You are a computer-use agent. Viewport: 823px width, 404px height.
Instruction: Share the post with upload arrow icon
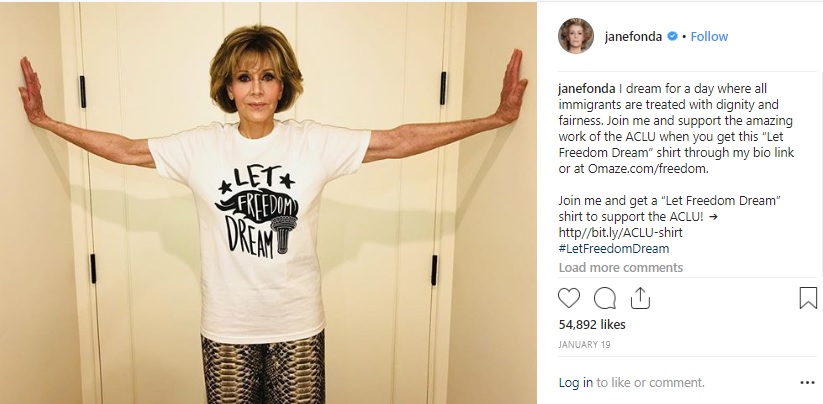coord(640,298)
